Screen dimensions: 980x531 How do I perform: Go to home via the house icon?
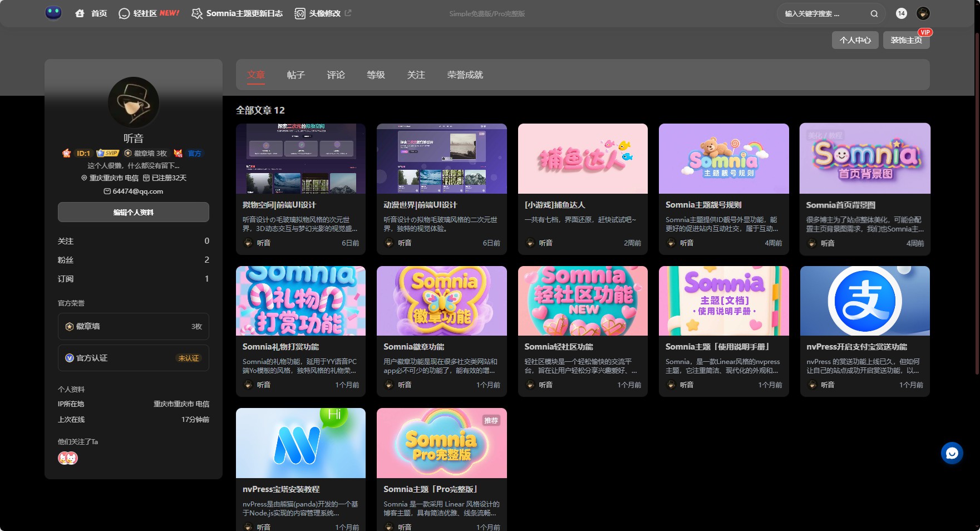point(80,13)
